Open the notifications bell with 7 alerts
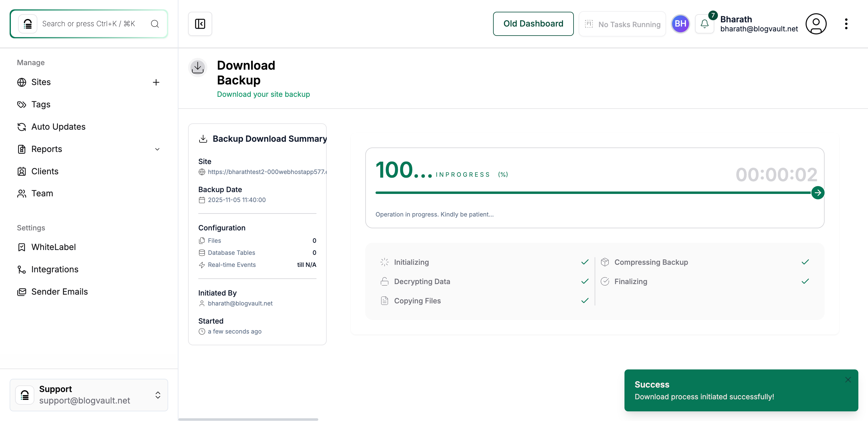 (705, 24)
